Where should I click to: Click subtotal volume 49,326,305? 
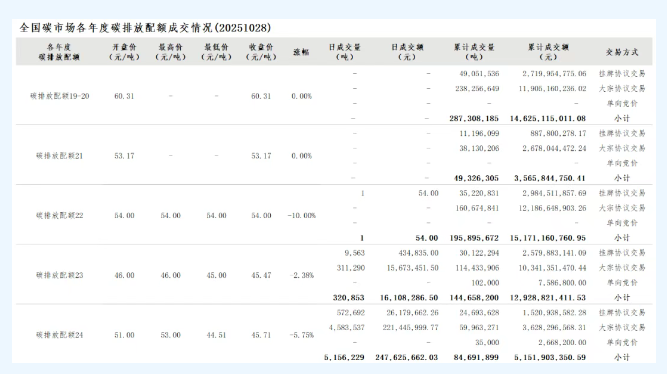pyautogui.click(x=476, y=178)
